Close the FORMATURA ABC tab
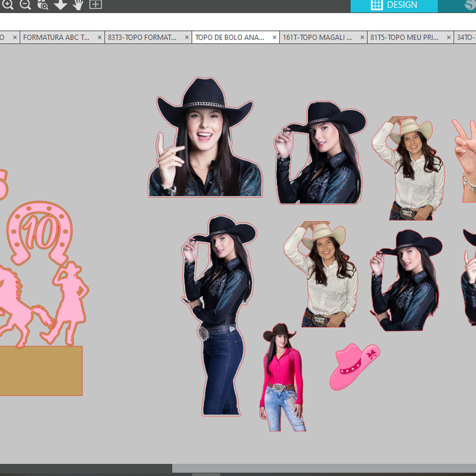 (x=100, y=37)
